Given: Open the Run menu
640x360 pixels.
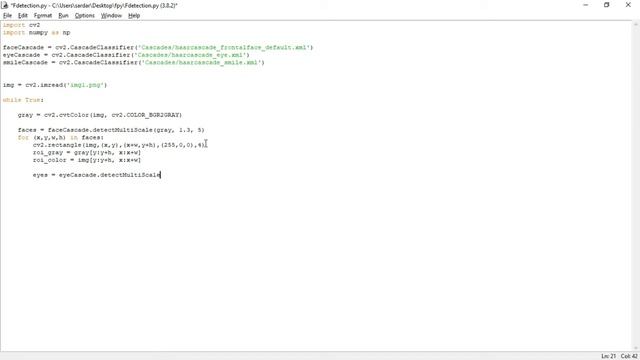Looking at the screenshot, I should point(63,16).
